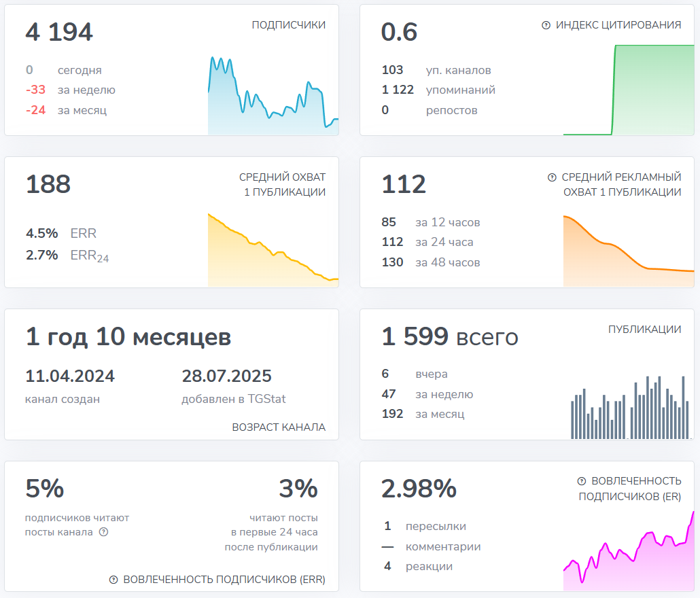
Task: Click the orange advertising reach chart
Action: 628,249
